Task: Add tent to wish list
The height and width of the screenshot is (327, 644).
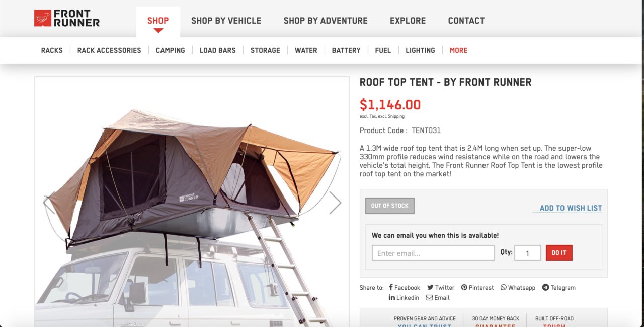Action: [571, 208]
